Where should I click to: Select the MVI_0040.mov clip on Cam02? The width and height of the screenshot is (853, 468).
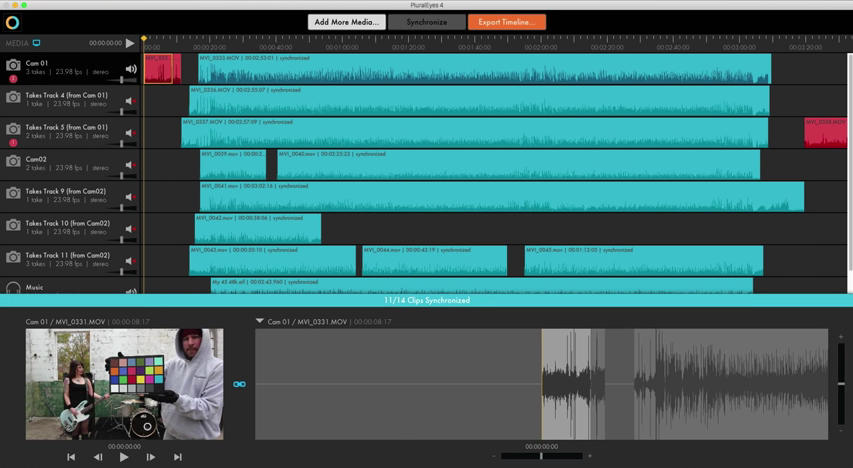pos(518,164)
